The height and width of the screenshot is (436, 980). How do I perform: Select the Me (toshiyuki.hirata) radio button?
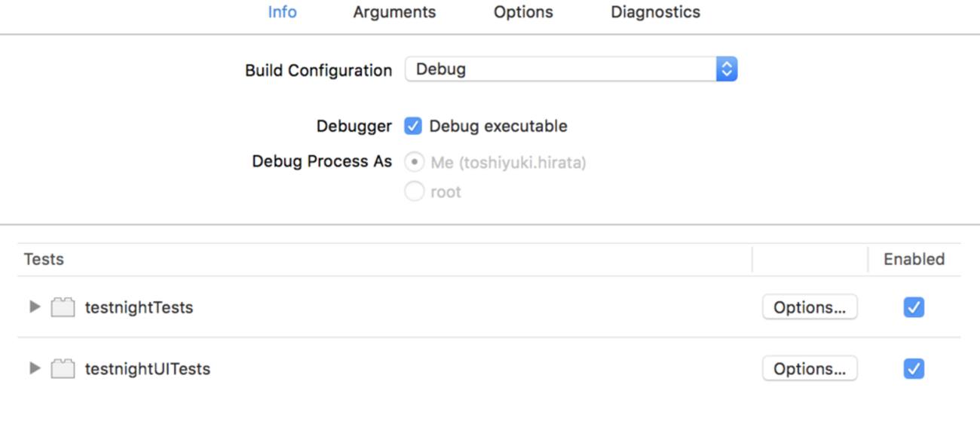[x=415, y=162]
